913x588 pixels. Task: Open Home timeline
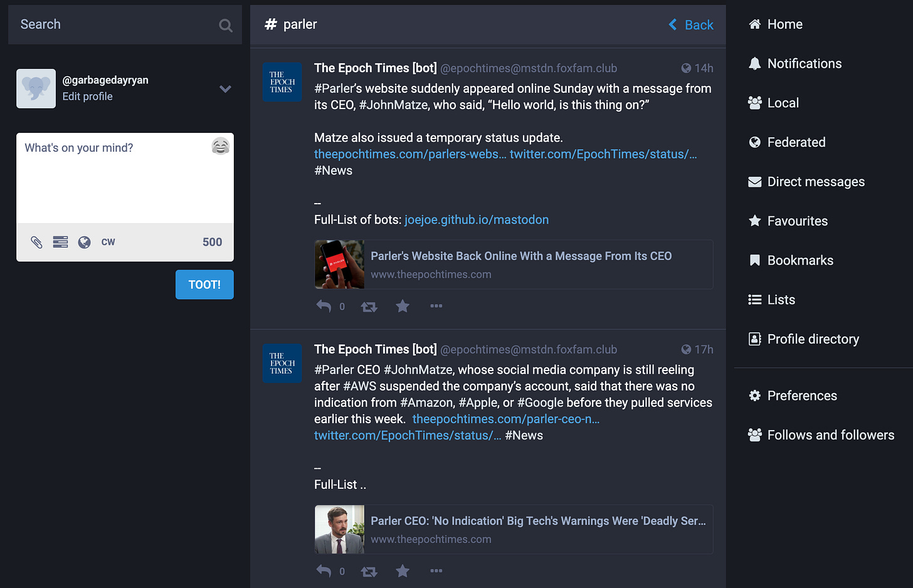(x=775, y=24)
